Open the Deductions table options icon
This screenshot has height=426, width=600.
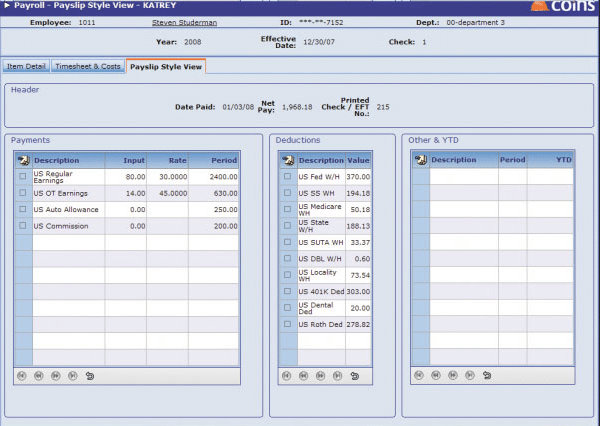[288, 160]
